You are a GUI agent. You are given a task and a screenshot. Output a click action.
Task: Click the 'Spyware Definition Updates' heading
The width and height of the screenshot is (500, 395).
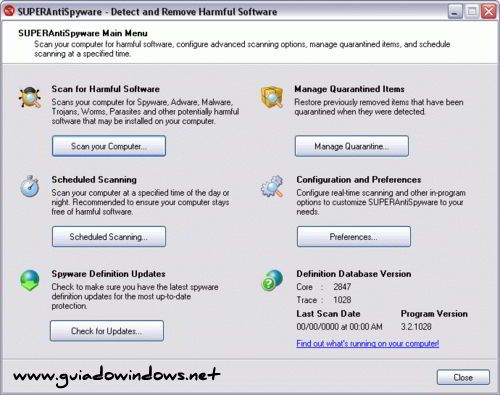(108, 274)
